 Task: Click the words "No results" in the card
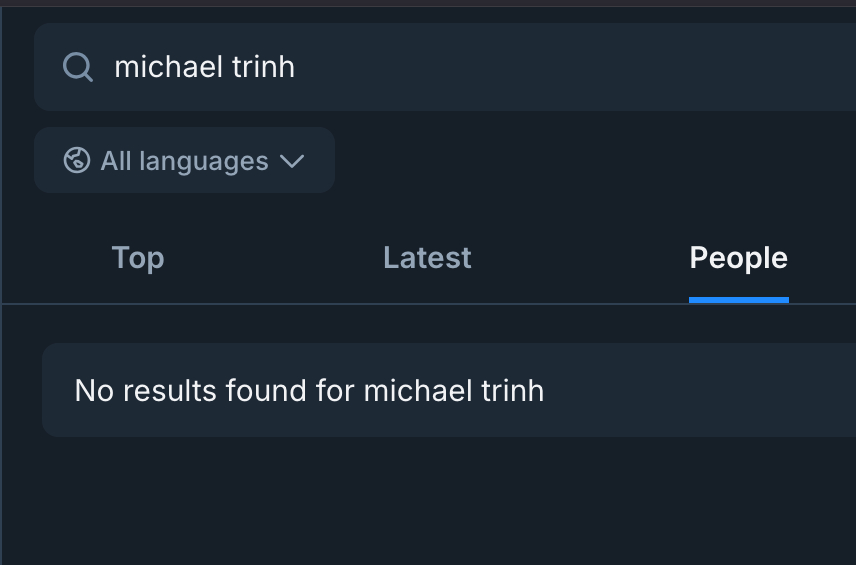point(134,390)
